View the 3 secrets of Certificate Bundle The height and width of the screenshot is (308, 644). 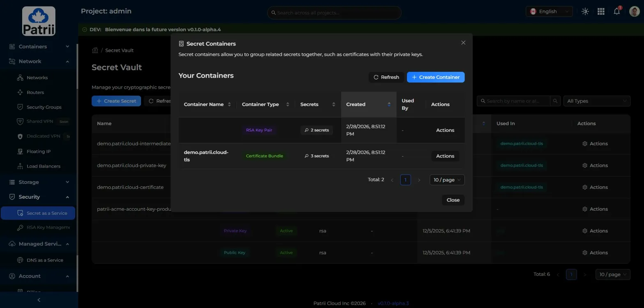tap(317, 156)
